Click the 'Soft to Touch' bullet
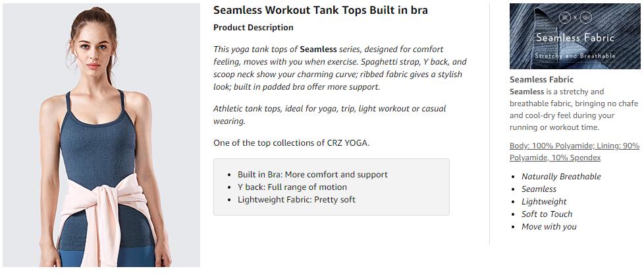The width and height of the screenshot is (644, 275). pos(547,214)
